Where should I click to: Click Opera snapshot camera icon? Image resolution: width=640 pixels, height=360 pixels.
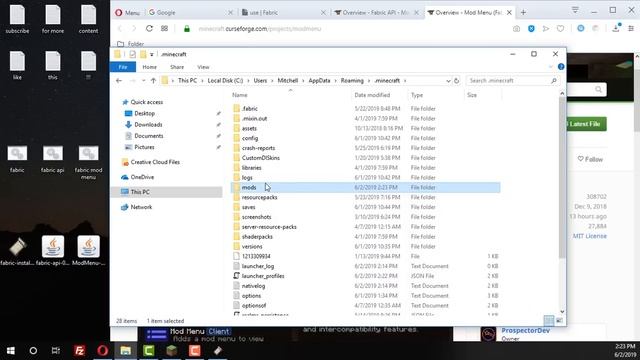516,29
